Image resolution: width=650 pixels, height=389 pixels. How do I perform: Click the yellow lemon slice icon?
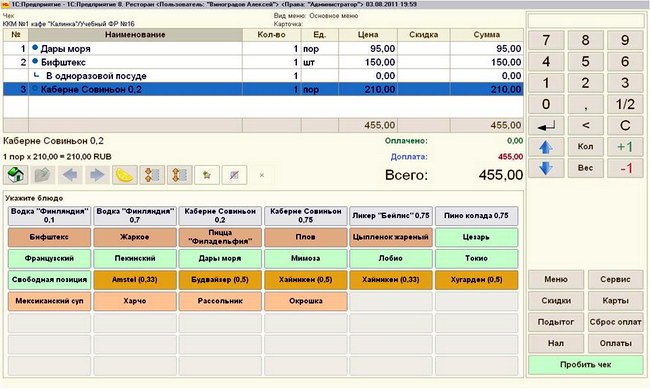[x=124, y=175]
